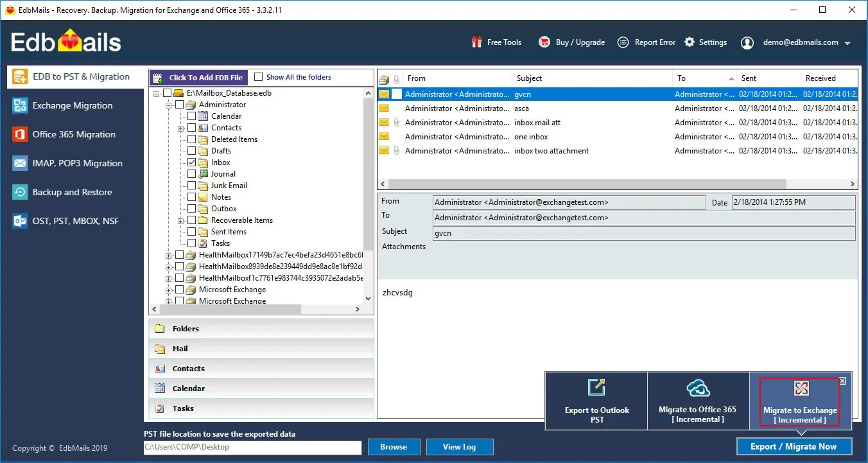Click the Exchange Migration sidebar icon
The image size is (868, 463).
pos(21,105)
